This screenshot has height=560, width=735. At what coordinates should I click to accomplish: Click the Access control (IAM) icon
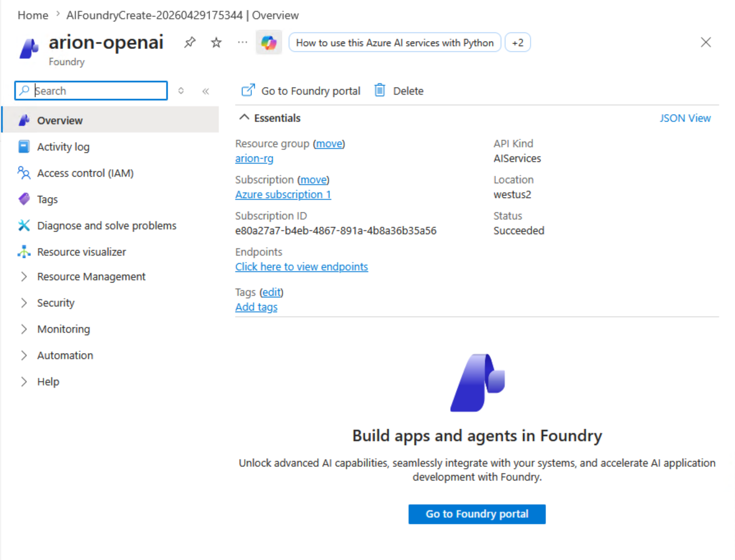[x=24, y=173]
